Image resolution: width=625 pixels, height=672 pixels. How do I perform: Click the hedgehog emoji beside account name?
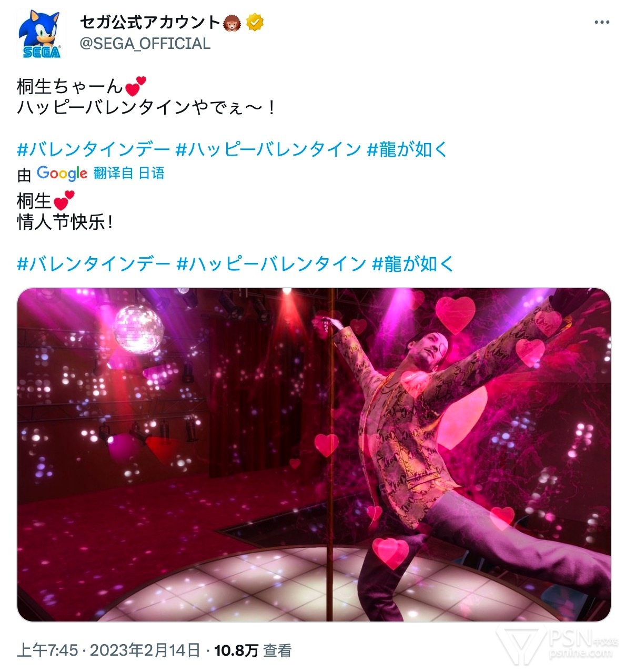tap(232, 23)
